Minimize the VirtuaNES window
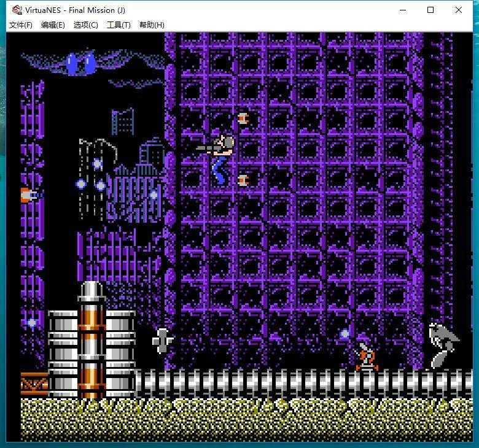The image size is (479, 448). 403,10
